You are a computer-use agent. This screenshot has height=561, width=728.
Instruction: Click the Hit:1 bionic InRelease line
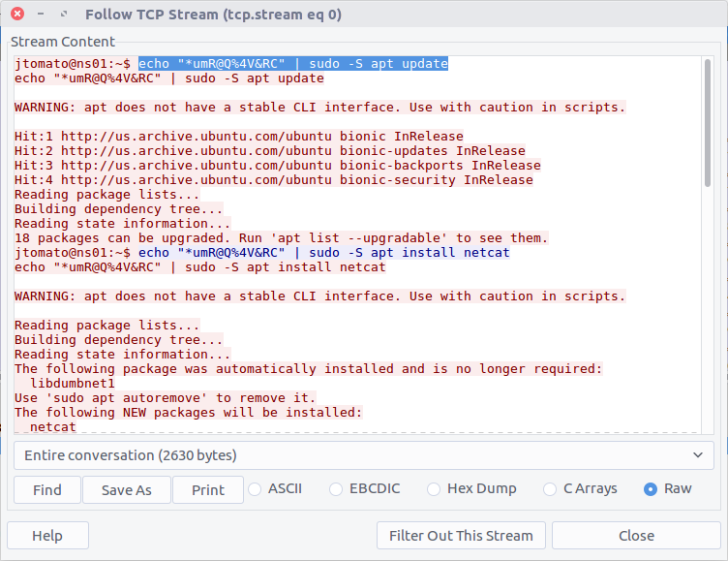pos(238,137)
